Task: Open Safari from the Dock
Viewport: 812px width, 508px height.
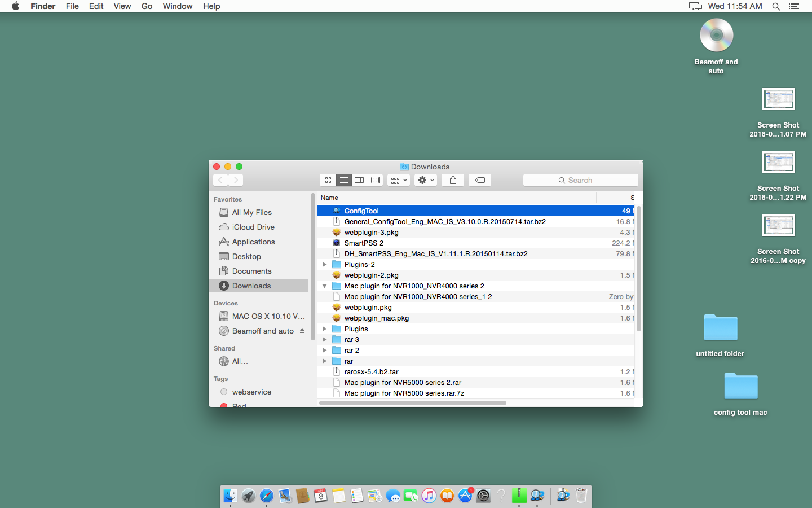Action: [x=267, y=496]
